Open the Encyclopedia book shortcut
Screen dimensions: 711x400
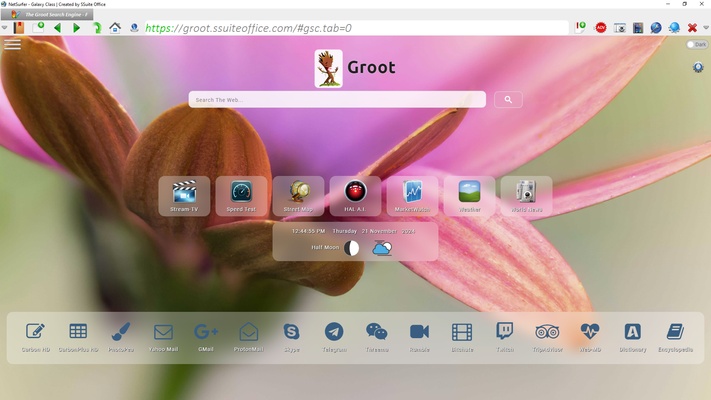click(x=675, y=337)
